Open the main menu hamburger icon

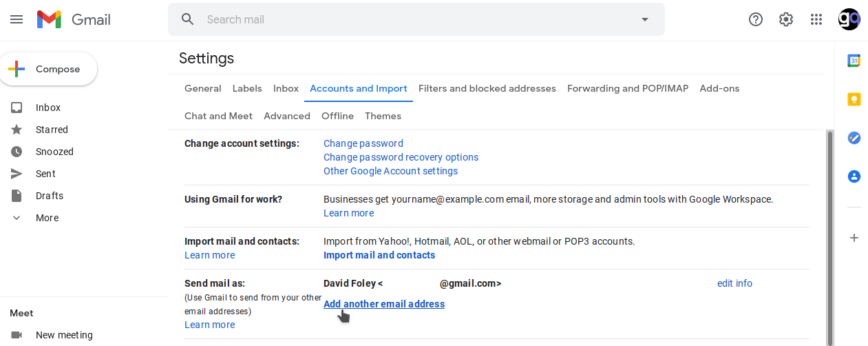click(x=17, y=19)
